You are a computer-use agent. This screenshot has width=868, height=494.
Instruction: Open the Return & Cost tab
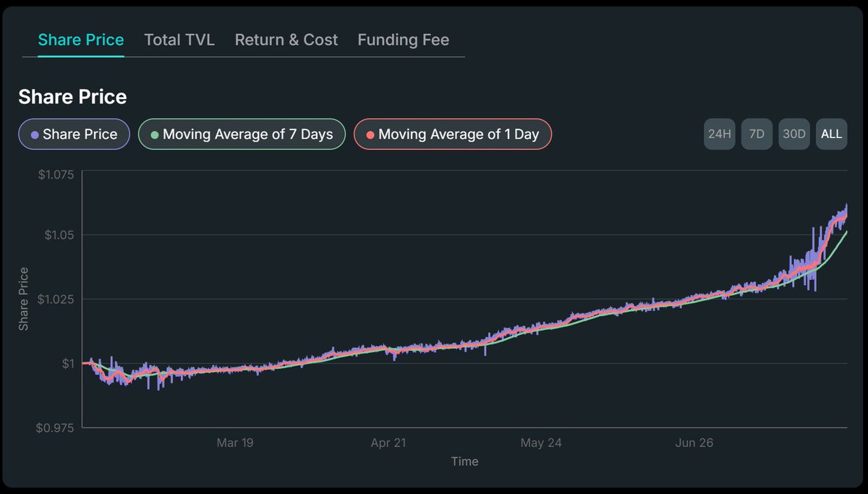coord(286,40)
